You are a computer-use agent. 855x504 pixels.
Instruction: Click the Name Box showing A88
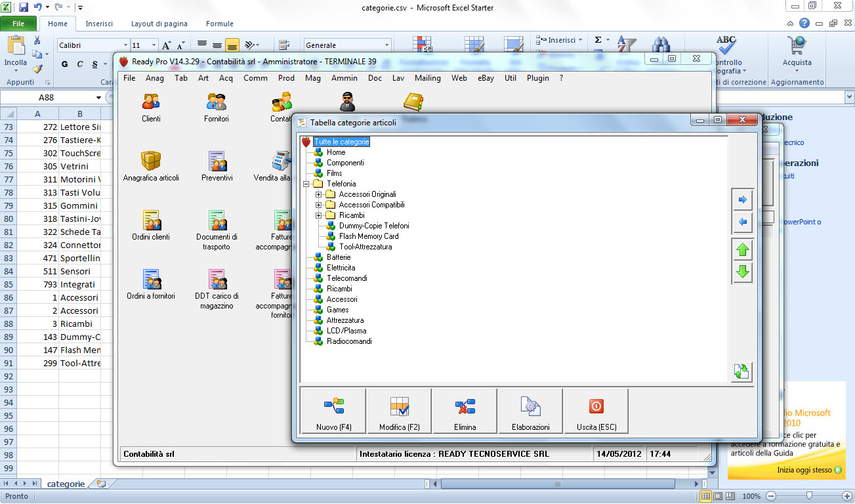pos(47,97)
